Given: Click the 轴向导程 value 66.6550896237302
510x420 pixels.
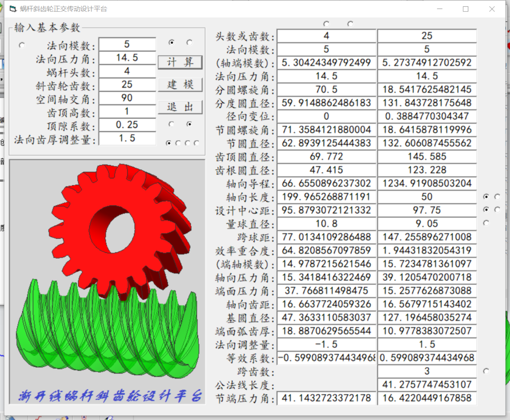Looking at the screenshot, I should pos(326,183).
